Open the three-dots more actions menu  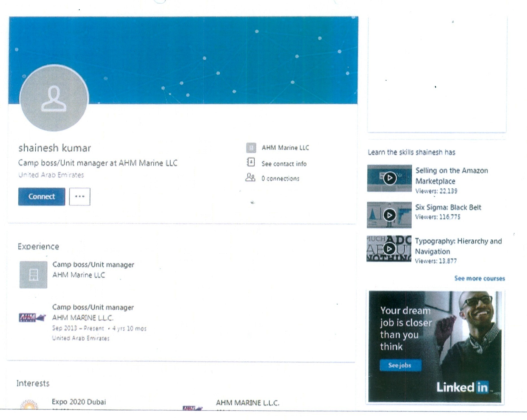pos(80,196)
